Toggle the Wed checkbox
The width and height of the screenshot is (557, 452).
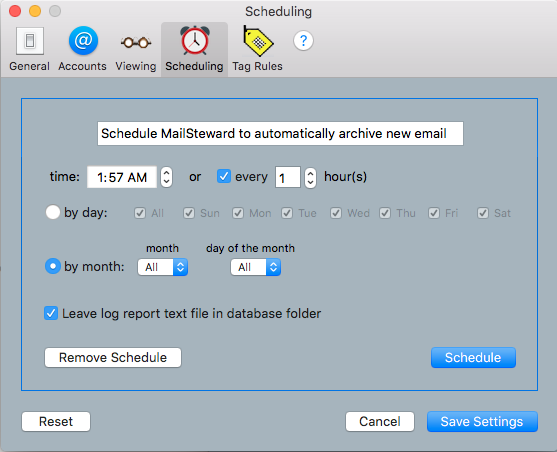tap(336, 213)
